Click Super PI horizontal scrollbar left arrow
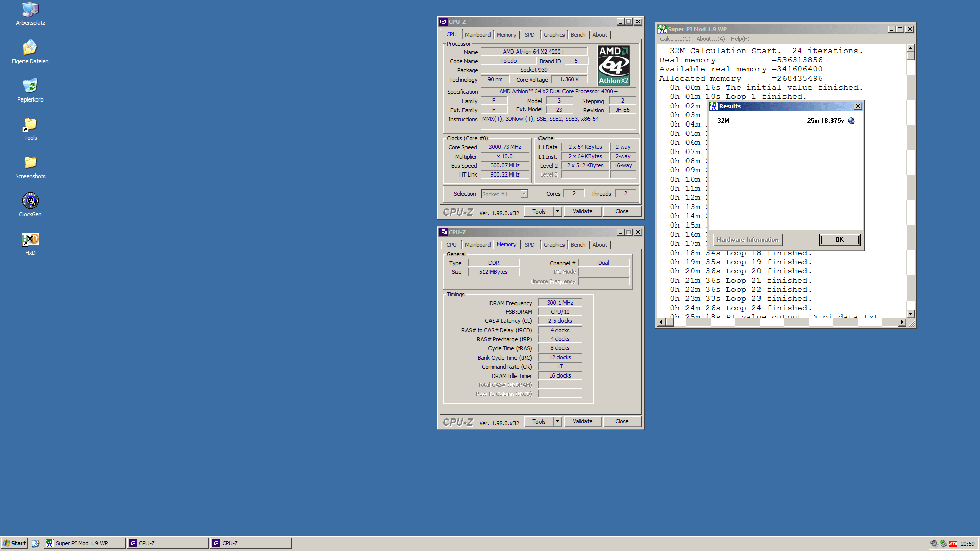The image size is (980, 551). [x=661, y=322]
